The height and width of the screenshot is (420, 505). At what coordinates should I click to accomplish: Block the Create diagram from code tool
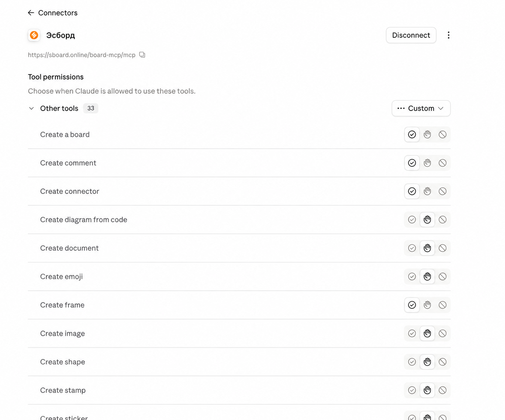[x=443, y=220]
